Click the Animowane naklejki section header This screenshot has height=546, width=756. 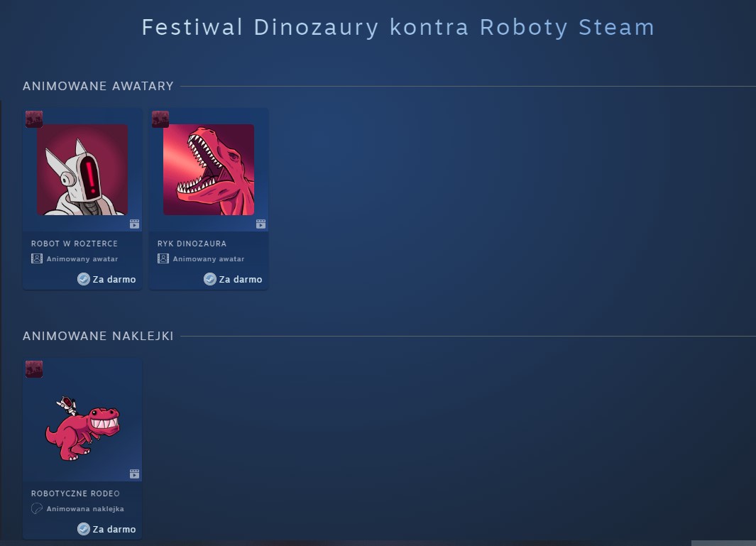(98, 336)
